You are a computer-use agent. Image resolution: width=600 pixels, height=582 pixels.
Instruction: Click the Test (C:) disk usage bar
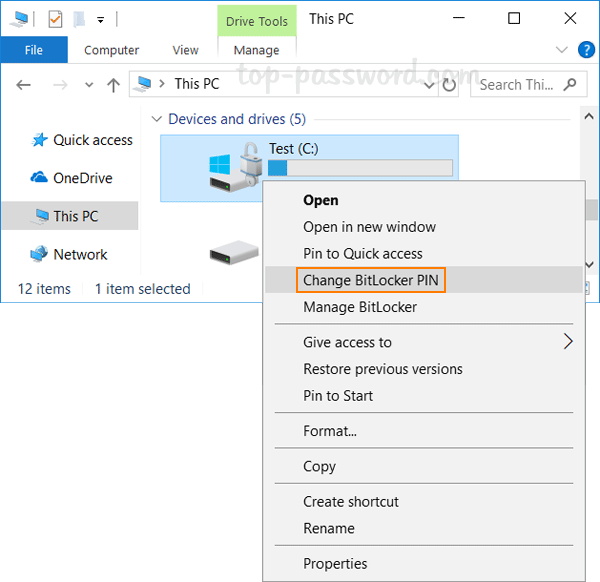point(360,168)
